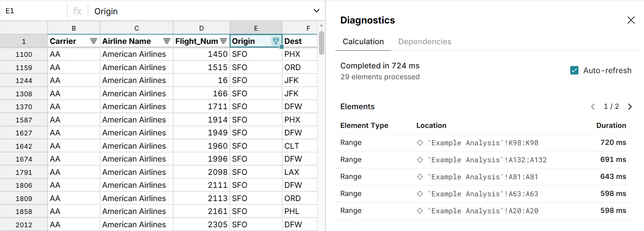Click the Completed in 724 ms status
The width and height of the screenshot is (644, 231).
[x=380, y=66]
